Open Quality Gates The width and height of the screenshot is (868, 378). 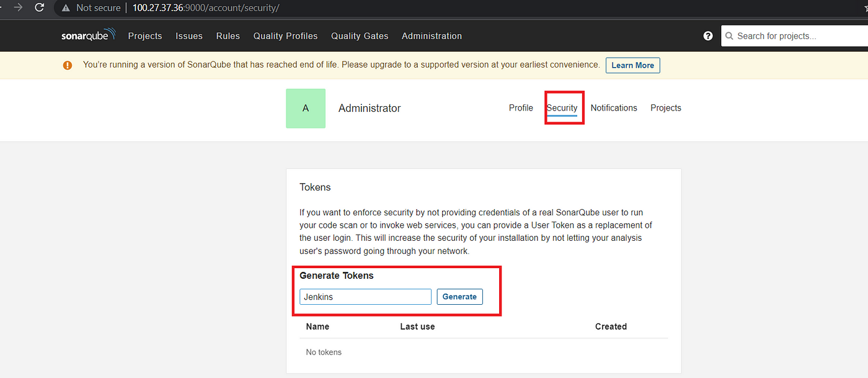[360, 36]
